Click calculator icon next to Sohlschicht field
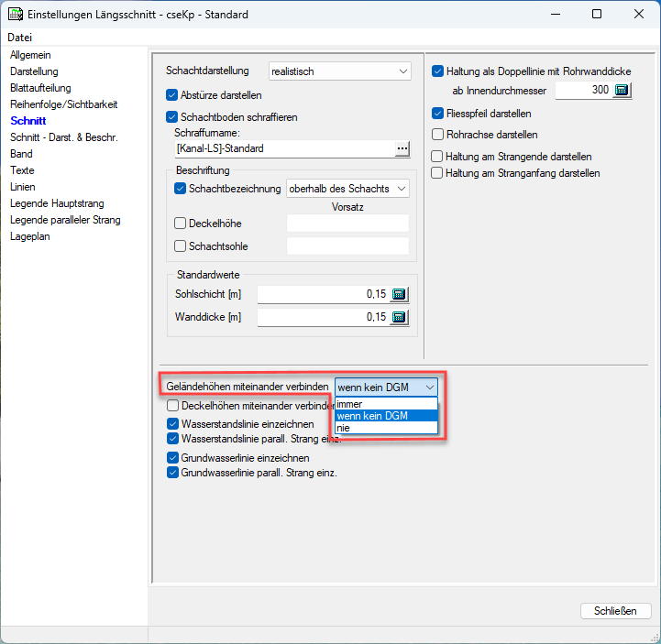The width and height of the screenshot is (661, 644). (399, 294)
